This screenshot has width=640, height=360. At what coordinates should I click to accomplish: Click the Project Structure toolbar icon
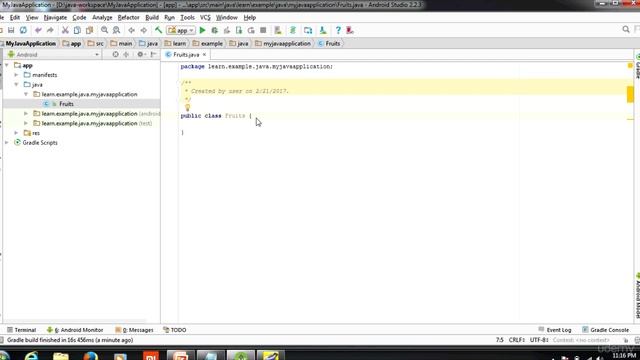[x=308, y=30]
